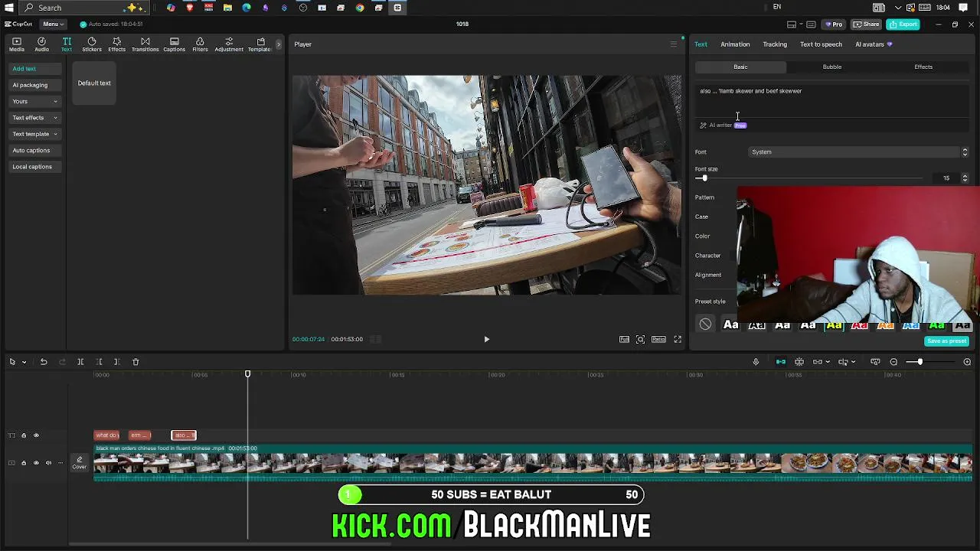Switch to Text to speech tab
Viewport: 980px width, 551px height.
(x=821, y=44)
